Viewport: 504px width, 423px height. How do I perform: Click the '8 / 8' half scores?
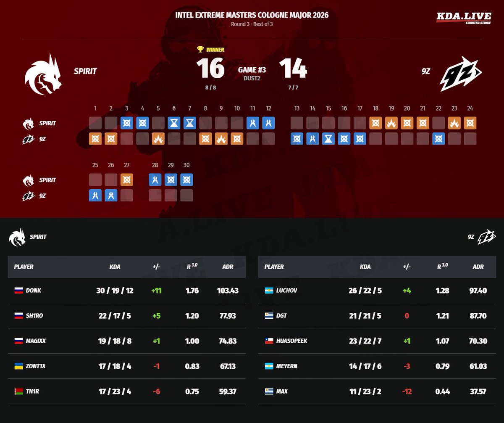click(210, 88)
